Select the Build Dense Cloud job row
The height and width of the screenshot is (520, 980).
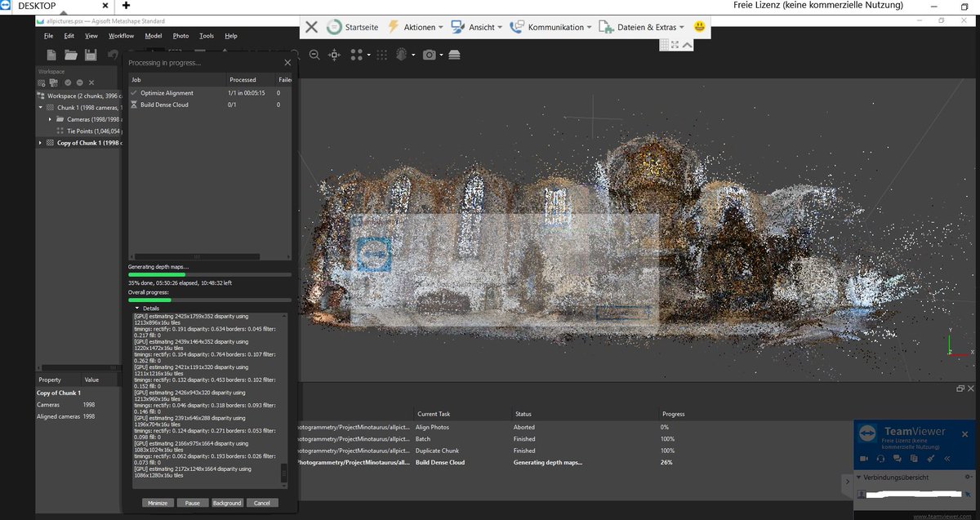[210, 104]
